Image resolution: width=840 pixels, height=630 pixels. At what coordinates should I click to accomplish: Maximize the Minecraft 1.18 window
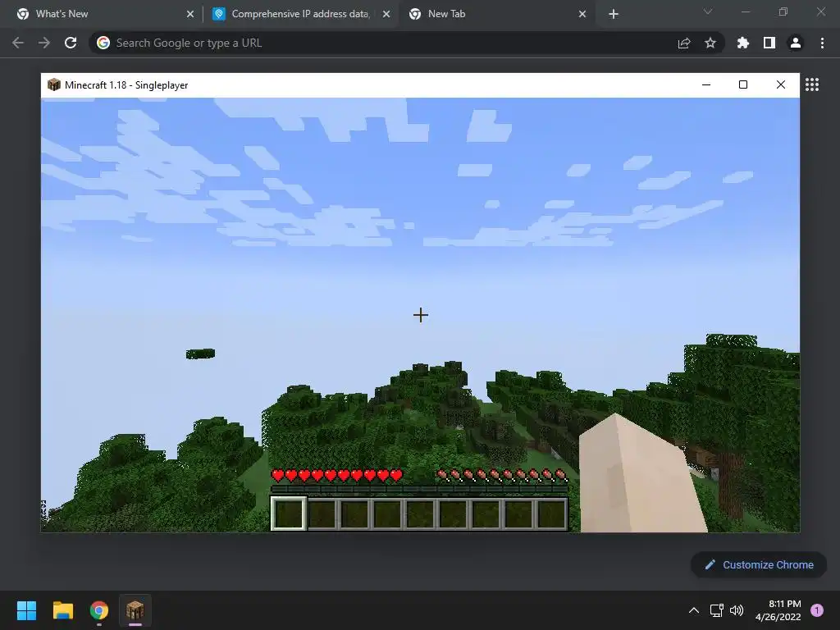[743, 84]
